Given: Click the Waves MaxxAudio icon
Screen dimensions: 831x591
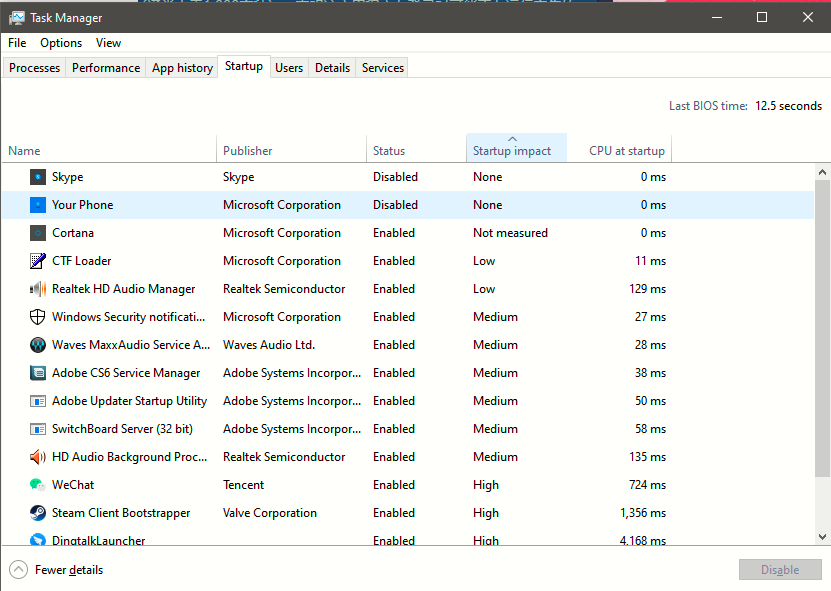Looking at the screenshot, I should point(38,345).
